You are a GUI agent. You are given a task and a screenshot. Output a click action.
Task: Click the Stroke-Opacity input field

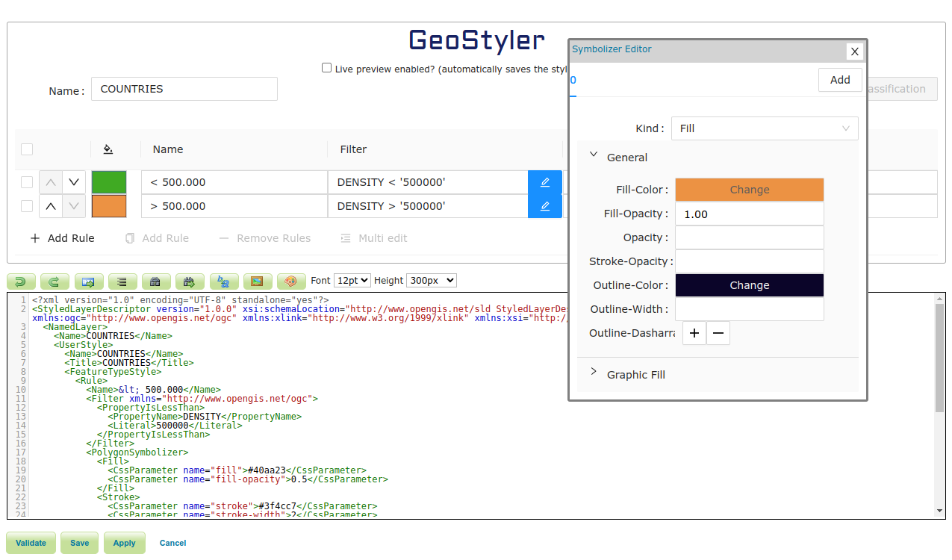coord(750,261)
